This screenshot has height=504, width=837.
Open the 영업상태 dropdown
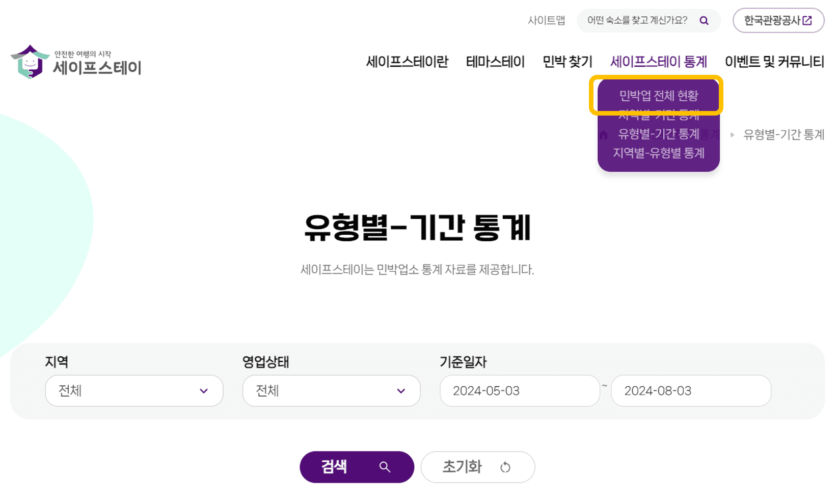[331, 390]
